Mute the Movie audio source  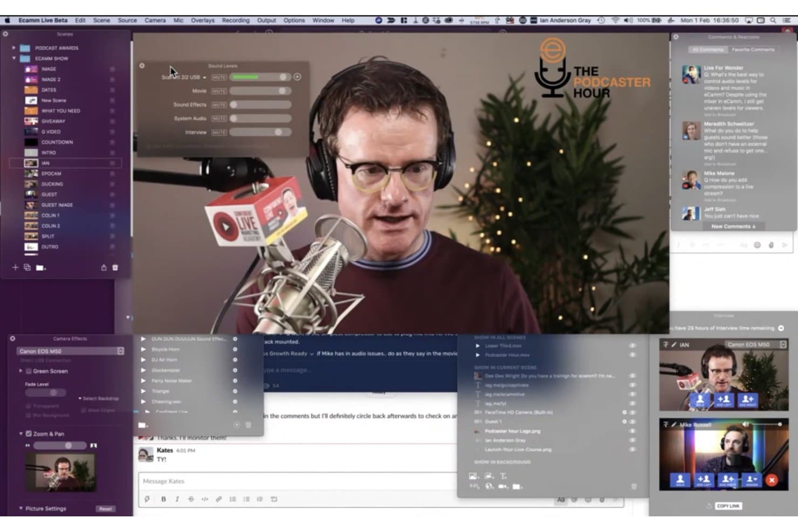(x=219, y=91)
